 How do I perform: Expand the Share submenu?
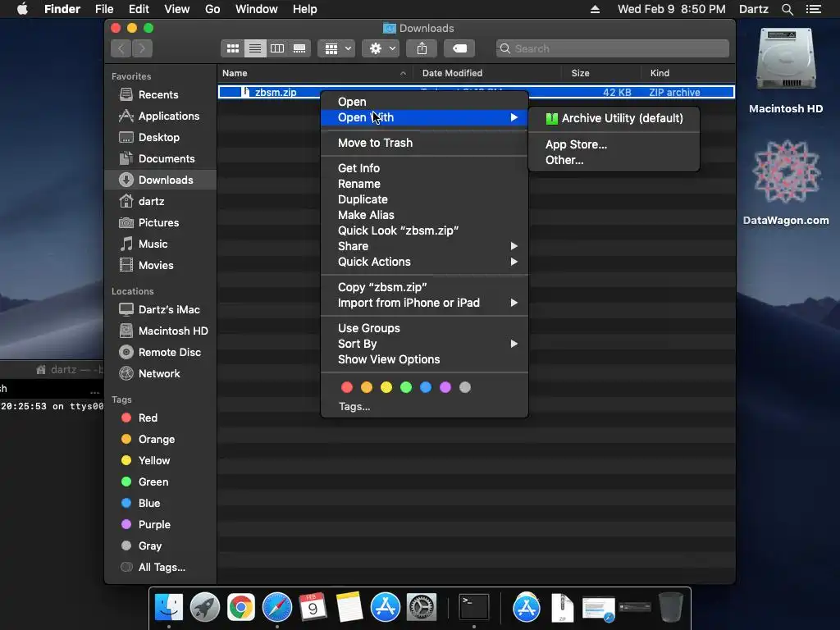[x=424, y=246]
